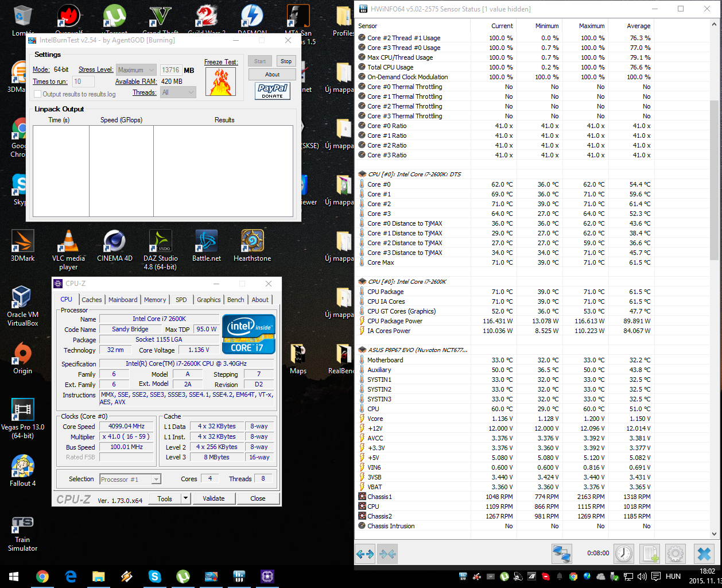Image resolution: width=722 pixels, height=588 pixels.
Task: Select the Vcore sensor row in HWiNFO
Action: (505, 419)
